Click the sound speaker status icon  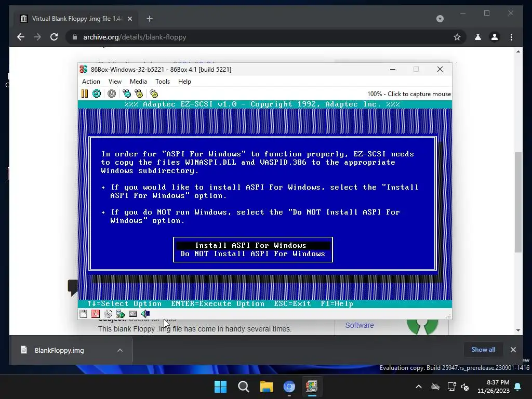pos(145,314)
